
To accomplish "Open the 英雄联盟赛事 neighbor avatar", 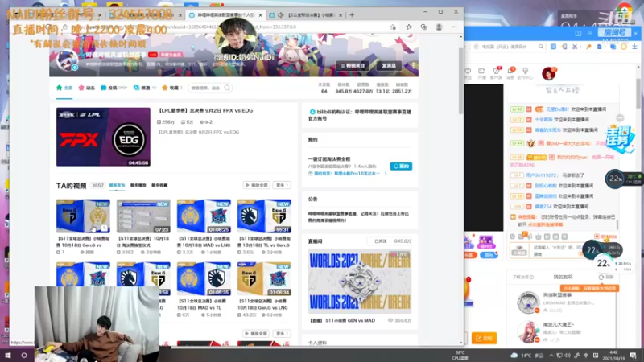I will 528,302.
